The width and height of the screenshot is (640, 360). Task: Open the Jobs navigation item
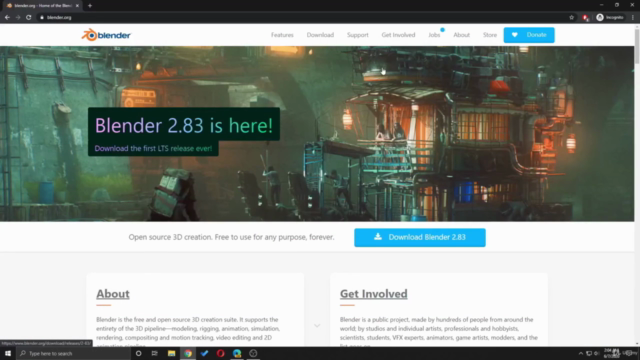click(x=434, y=35)
